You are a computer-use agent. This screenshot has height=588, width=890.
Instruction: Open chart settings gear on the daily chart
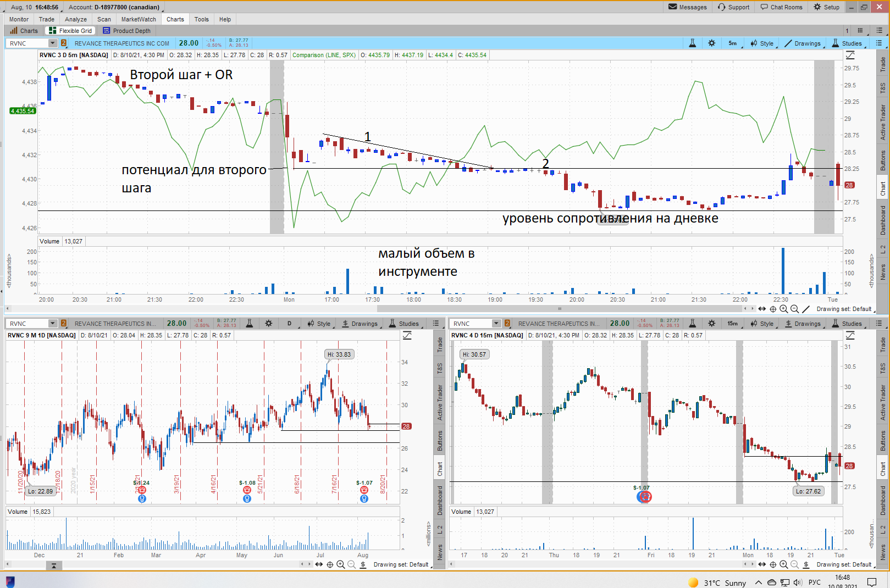coord(269,324)
